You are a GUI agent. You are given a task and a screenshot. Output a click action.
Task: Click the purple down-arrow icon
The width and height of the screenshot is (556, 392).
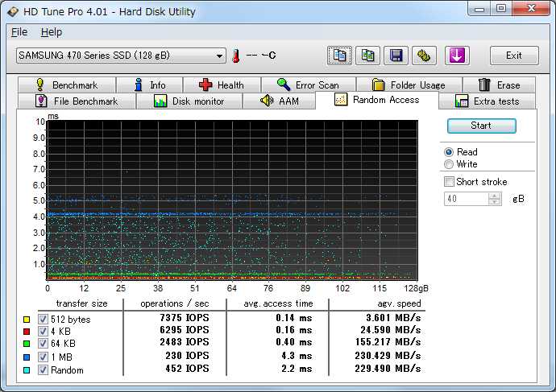tap(457, 56)
